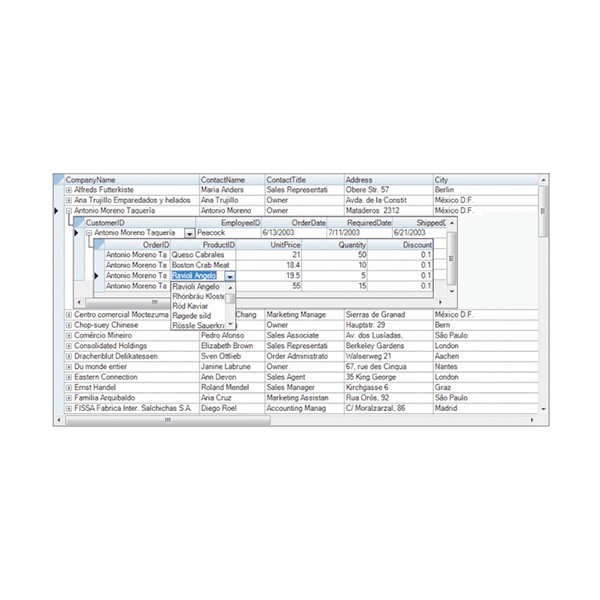Open the CustomerID dropdown for Antonio Moreno Taquería
This screenshot has width=600, height=600.
189,233
